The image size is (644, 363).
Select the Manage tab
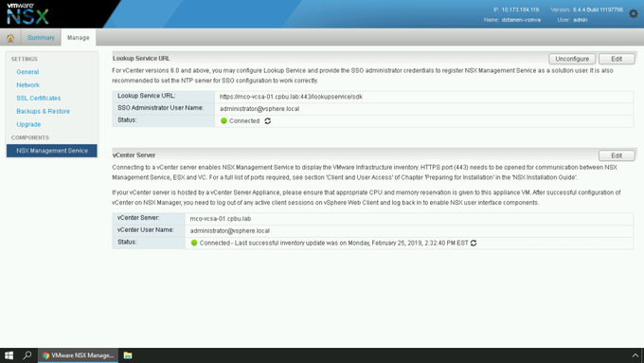pos(78,37)
